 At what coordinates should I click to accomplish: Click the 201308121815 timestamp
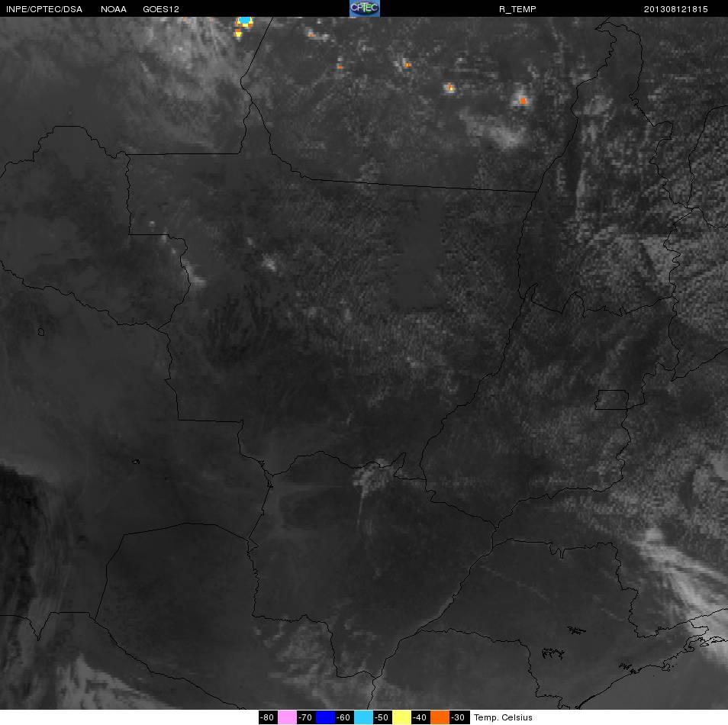click(x=675, y=9)
